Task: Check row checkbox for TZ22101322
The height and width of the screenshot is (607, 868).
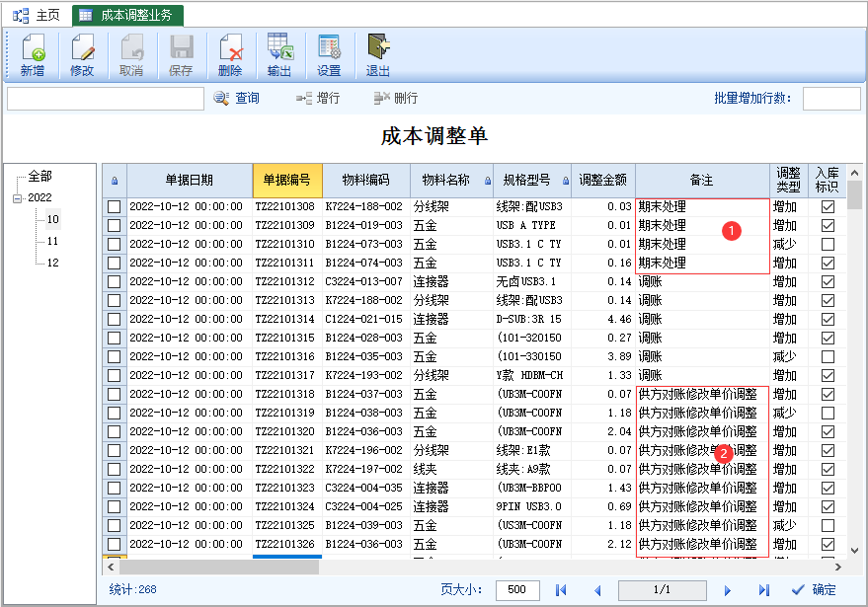Action: point(114,469)
